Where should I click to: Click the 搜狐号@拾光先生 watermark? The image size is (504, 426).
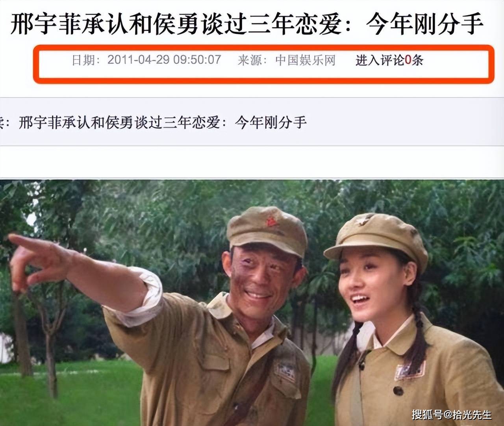pos(452,414)
